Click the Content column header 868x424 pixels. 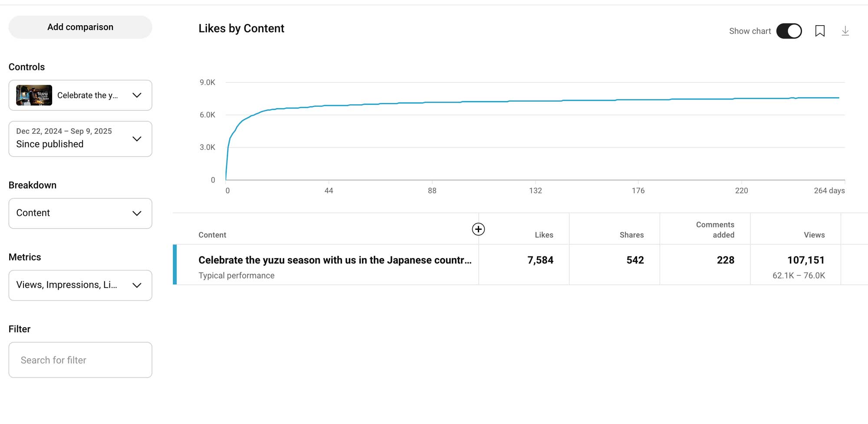point(212,235)
